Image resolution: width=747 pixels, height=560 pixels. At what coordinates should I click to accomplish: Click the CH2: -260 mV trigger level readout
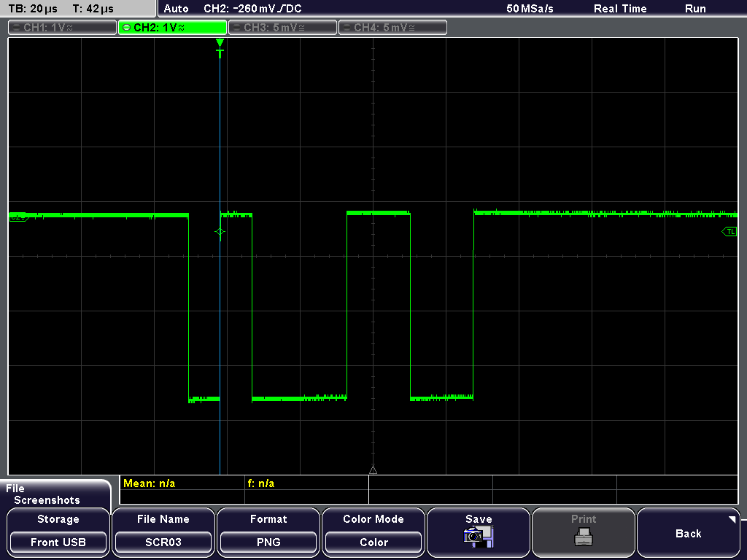tap(252, 9)
